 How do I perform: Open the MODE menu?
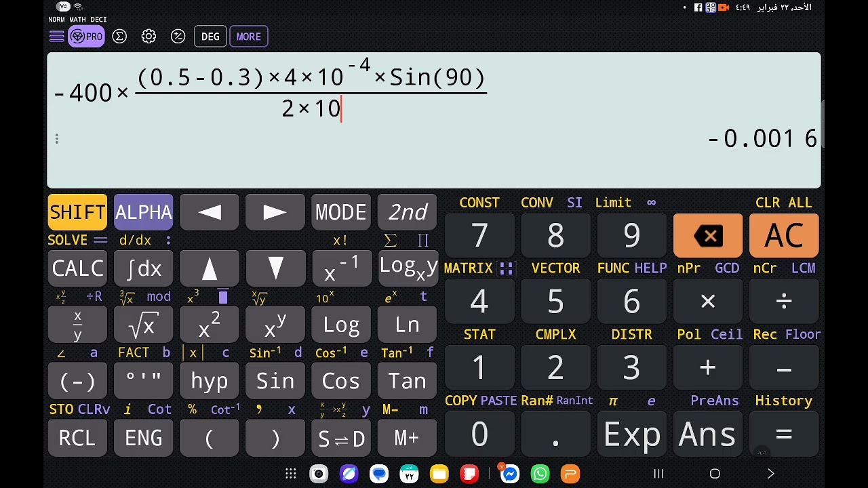click(x=341, y=212)
